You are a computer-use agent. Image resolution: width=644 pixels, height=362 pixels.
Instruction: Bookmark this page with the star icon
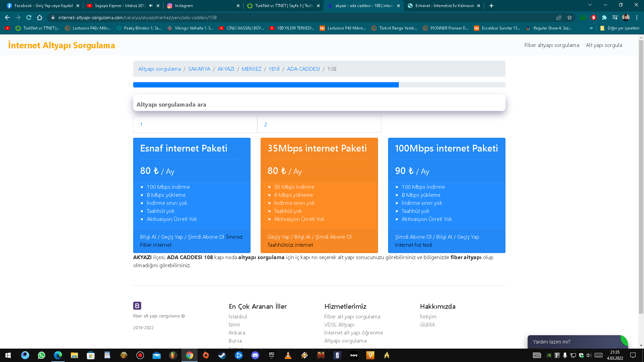click(570, 17)
